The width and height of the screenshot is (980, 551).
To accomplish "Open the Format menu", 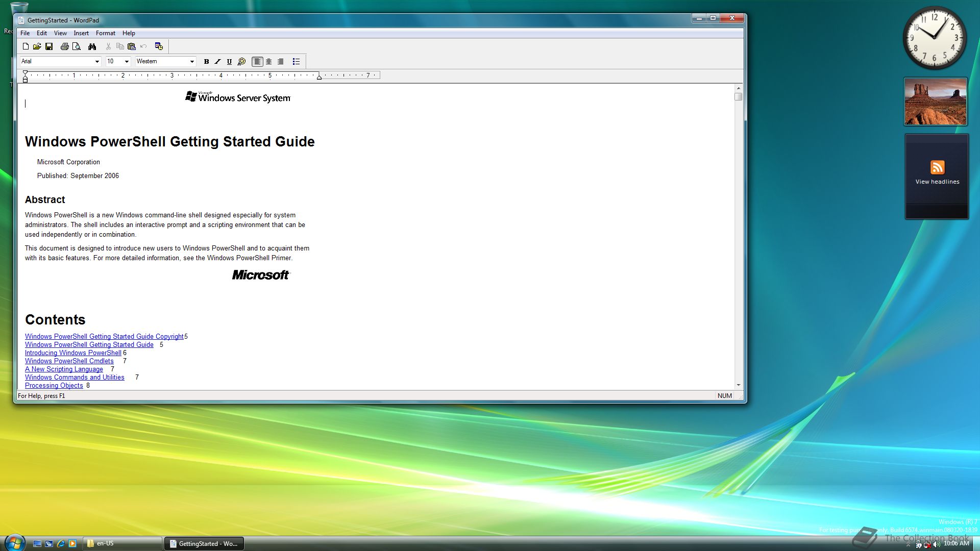I will click(x=106, y=33).
